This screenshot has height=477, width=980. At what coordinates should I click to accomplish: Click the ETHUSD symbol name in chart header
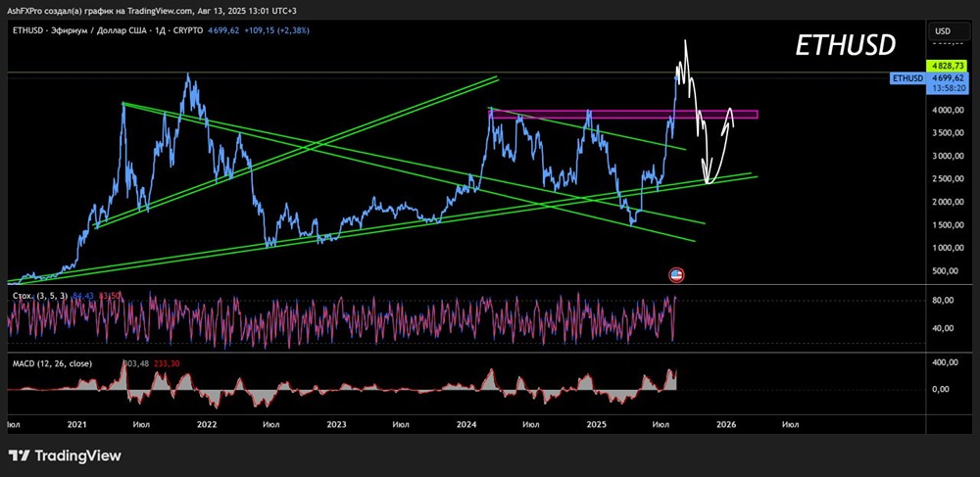[x=28, y=30]
